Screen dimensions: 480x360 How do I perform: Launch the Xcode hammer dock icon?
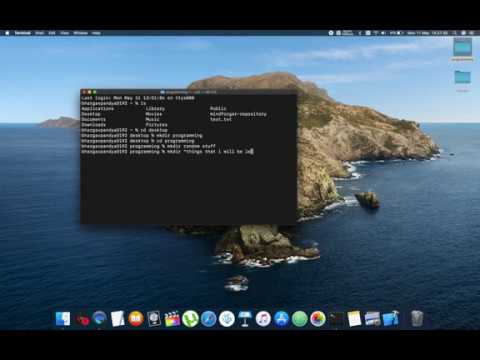(x=391, y=319)
